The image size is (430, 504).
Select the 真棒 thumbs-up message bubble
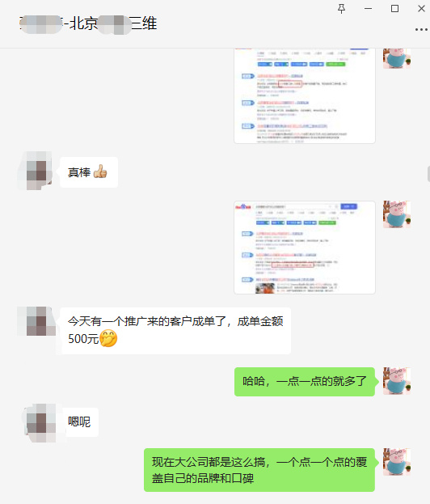coord(89,172)
